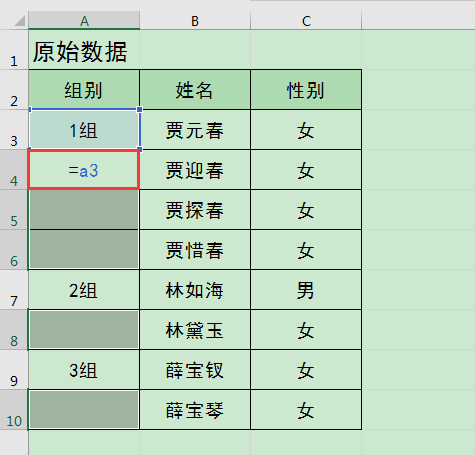Click the cell titled 原始数据
Viewport: 475px width, 455px height.
pyautogui.click(x=84, y=50)
